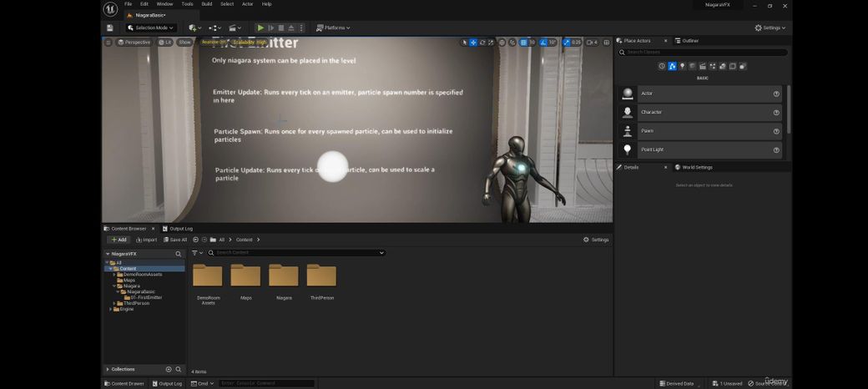
Task: Toggle rotation snapping in the viewport toolbar
Action: click(544, 42)
